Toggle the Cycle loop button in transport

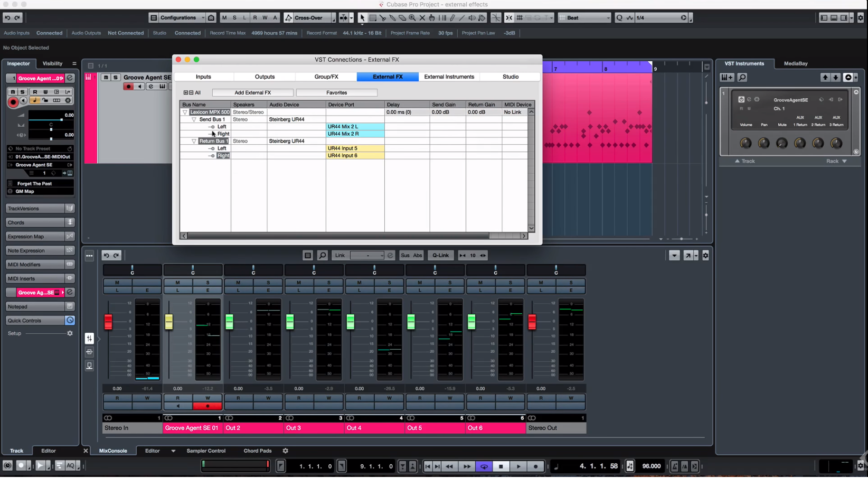click(x=484, y=467)
